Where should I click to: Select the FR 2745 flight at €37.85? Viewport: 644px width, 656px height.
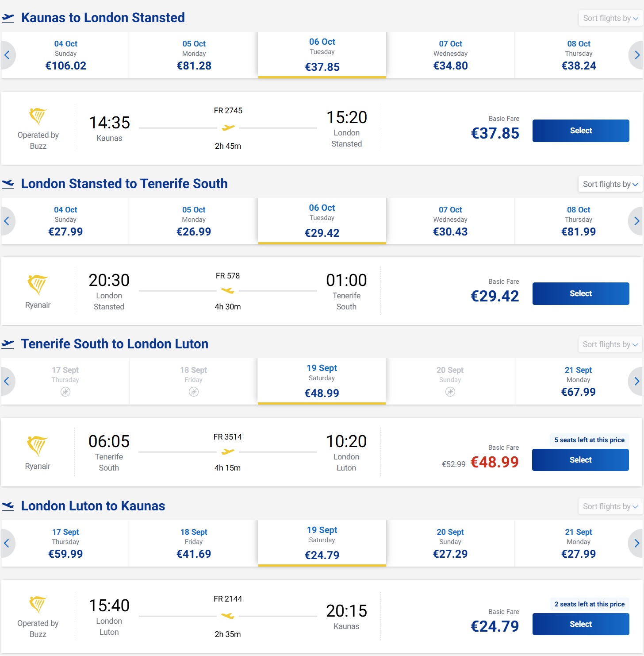(x=581, y=131)
